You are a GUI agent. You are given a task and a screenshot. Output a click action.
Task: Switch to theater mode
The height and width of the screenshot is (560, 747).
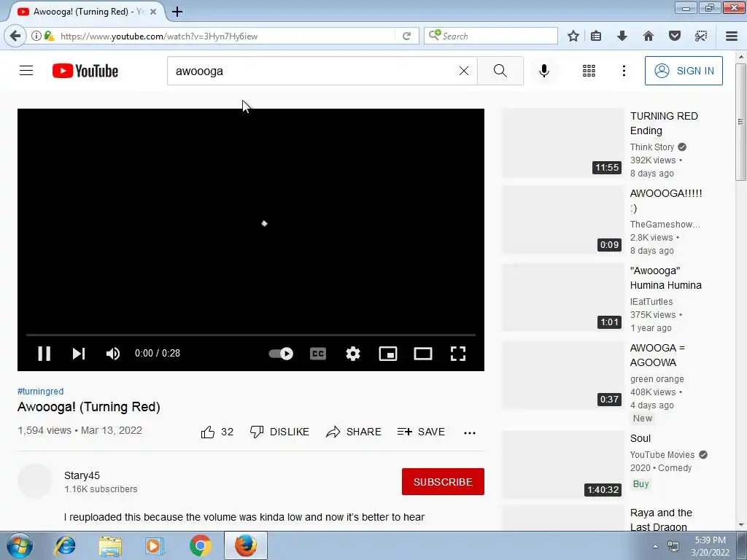[423, 354]
